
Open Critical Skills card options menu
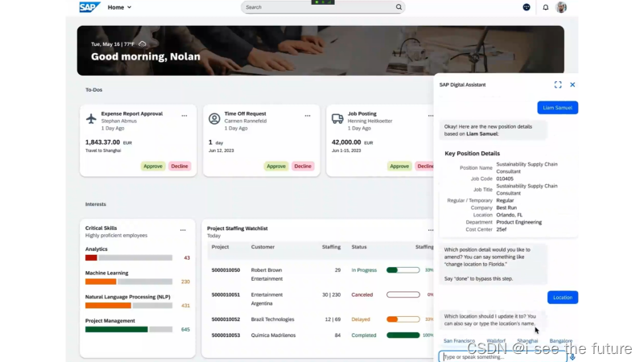tap(183, 230)
